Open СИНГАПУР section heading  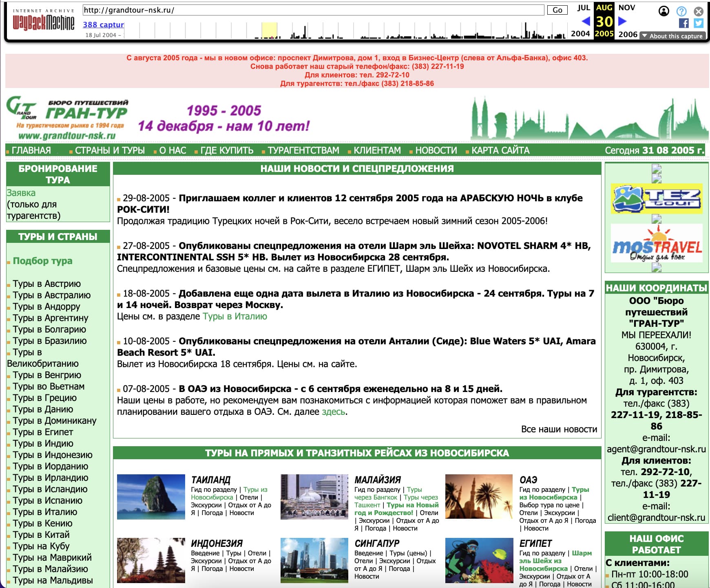(x=377, y=543)
